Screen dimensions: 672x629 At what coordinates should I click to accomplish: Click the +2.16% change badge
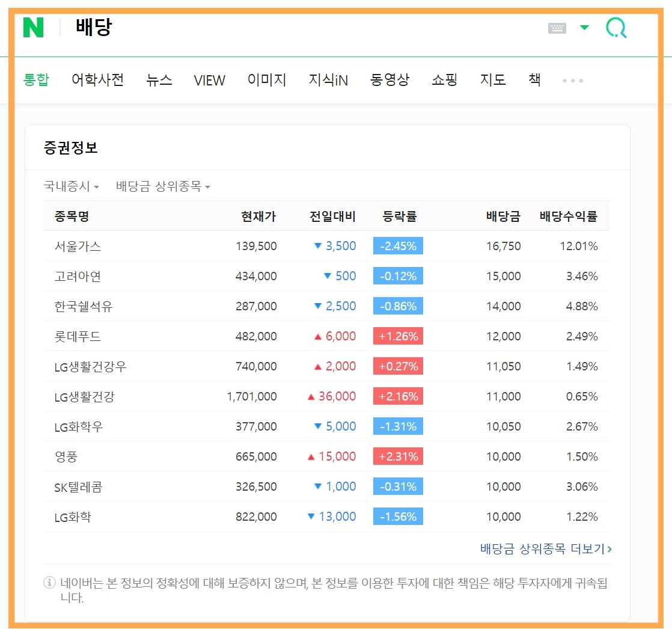[398, 396]
